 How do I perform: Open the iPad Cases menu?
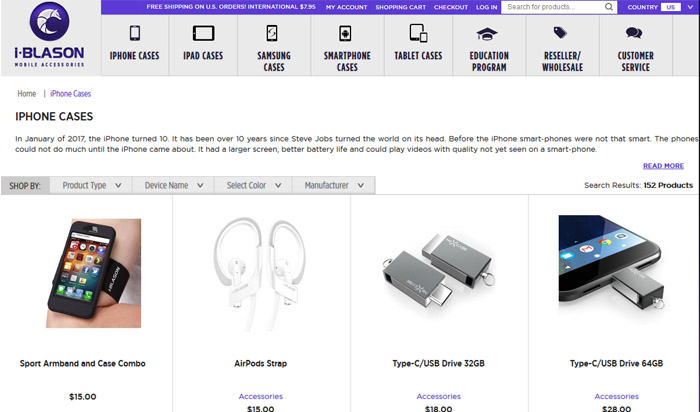coord(203,55)
